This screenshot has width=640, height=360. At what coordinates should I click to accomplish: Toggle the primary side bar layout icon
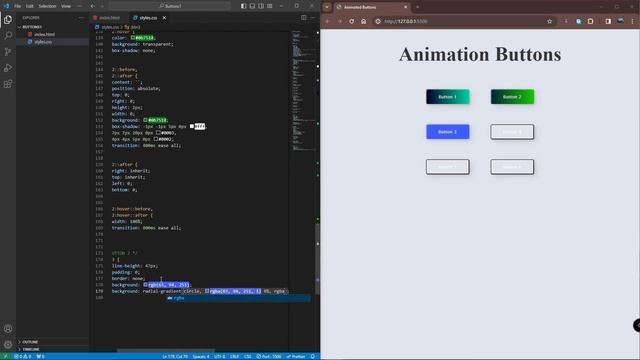243,6
